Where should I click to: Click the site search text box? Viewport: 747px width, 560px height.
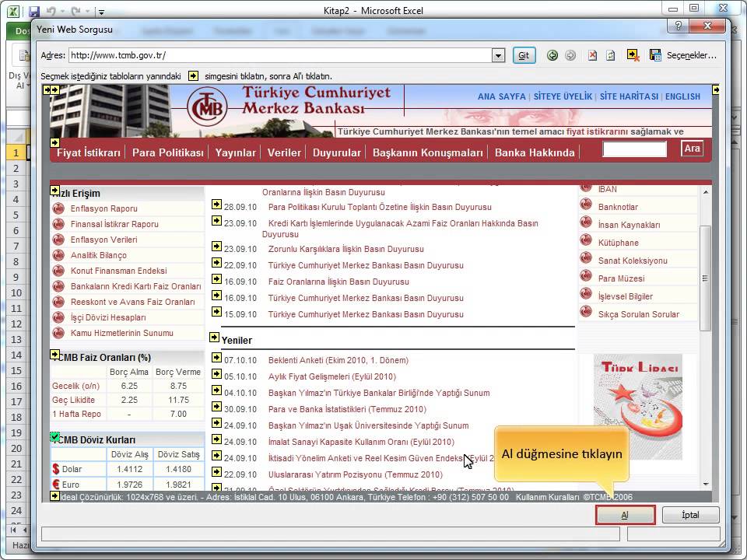635,149
